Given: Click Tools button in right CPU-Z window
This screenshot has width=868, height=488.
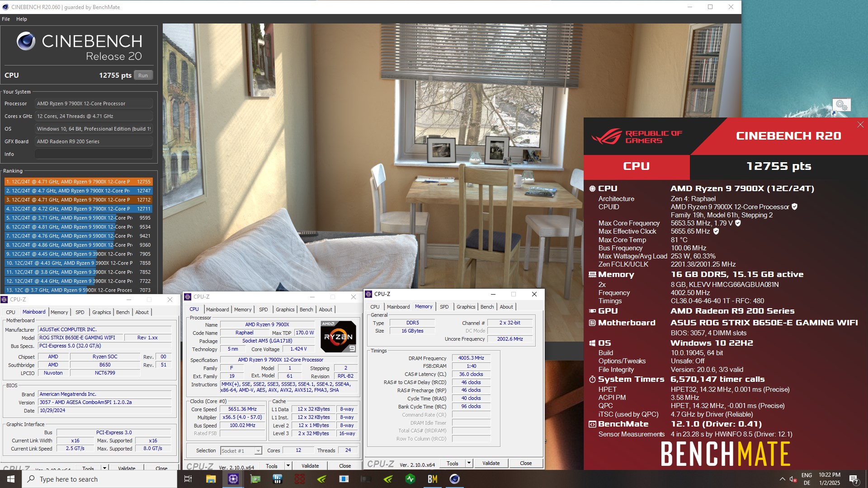Looking at the screenshot, I should coord(452,463).
